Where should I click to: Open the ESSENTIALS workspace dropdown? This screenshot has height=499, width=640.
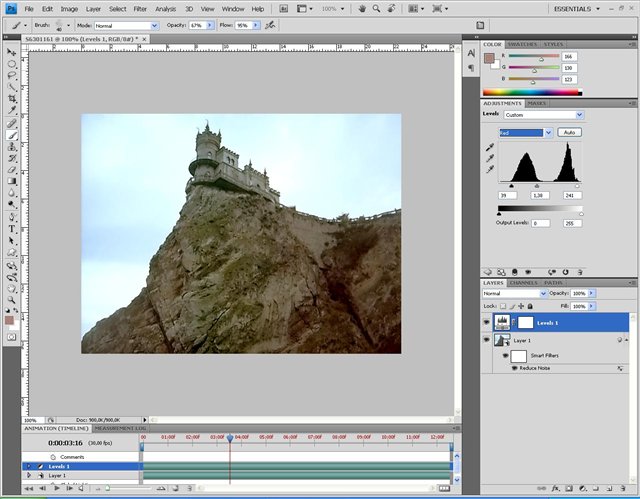click(577, 9)
